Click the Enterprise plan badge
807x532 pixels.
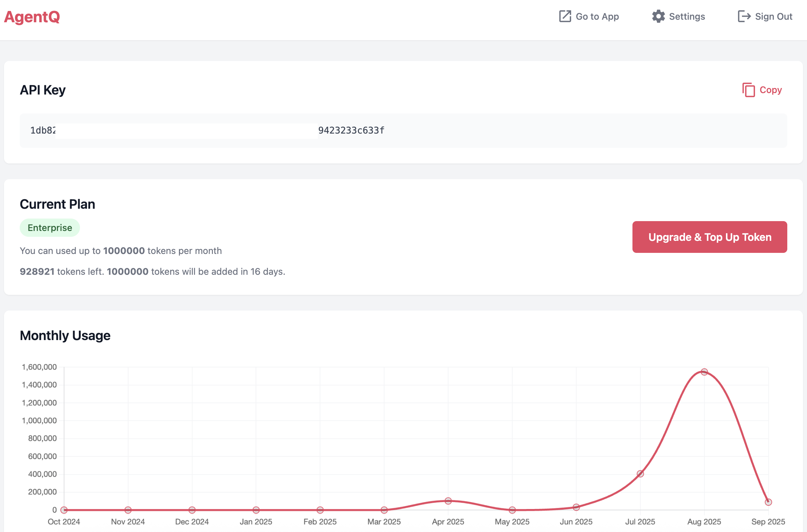point(50,227)
